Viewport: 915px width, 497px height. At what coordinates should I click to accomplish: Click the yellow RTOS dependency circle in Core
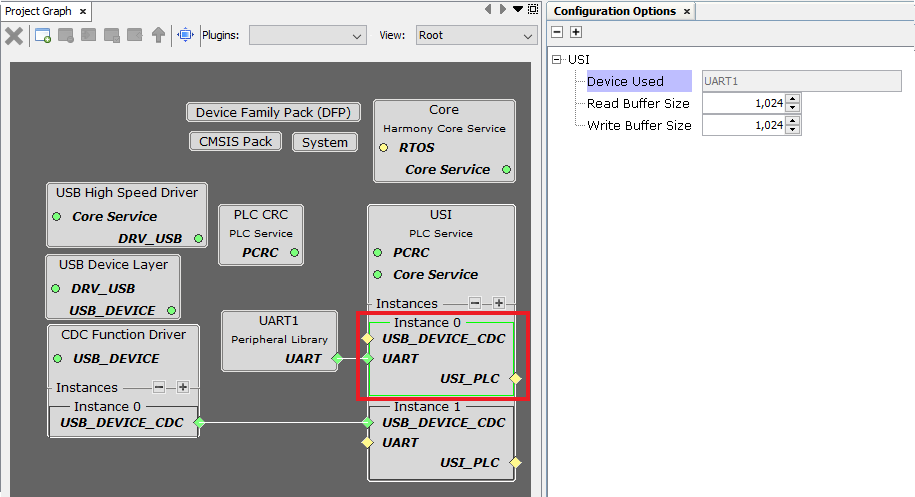383,148
